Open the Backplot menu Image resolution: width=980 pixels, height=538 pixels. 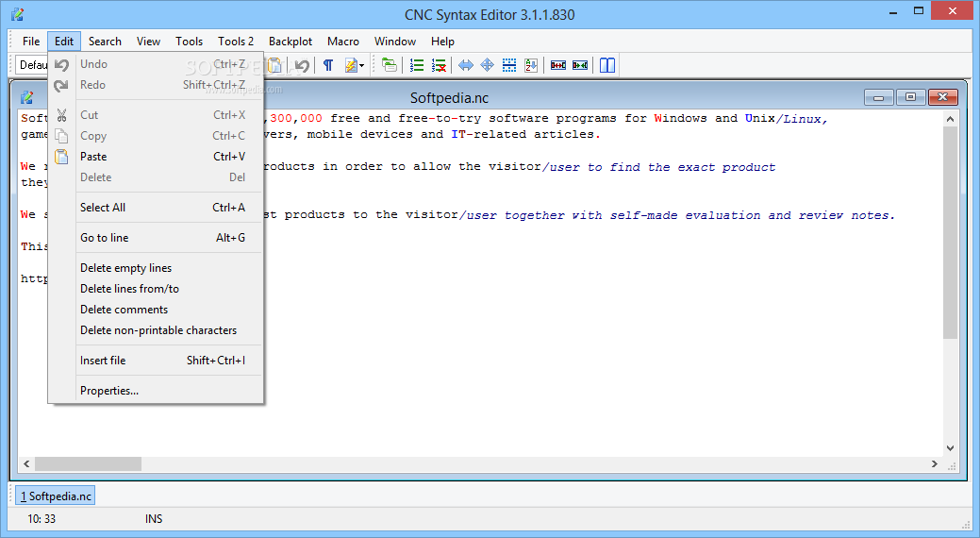click(x=291, y=42)
